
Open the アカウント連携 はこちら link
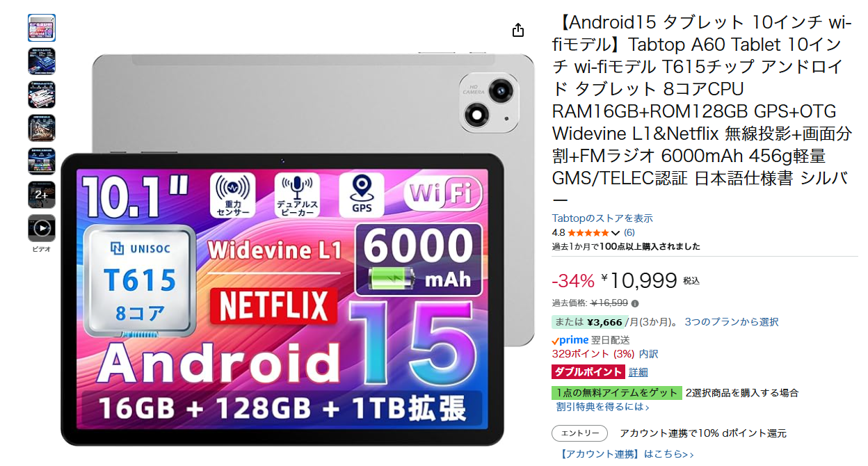pos(627,454)
